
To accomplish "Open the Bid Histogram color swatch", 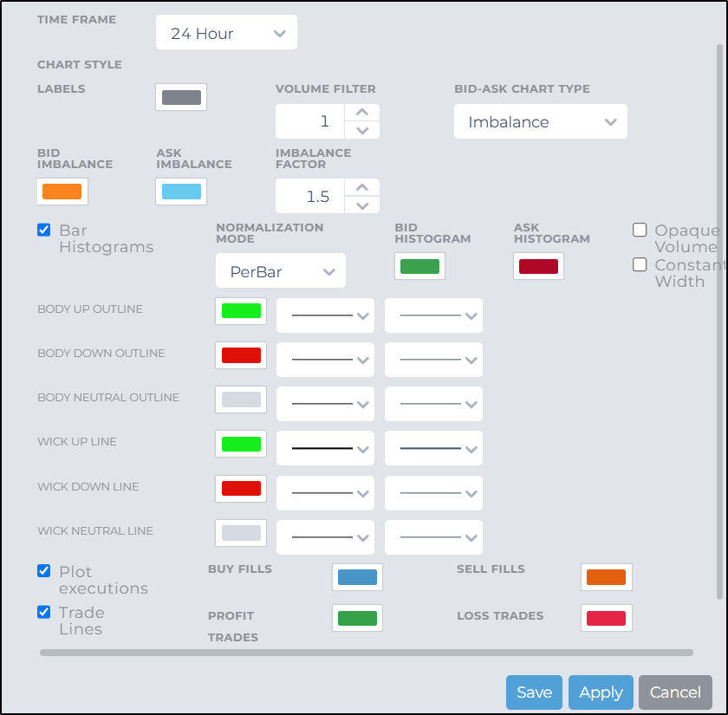I will pos(419,266).
